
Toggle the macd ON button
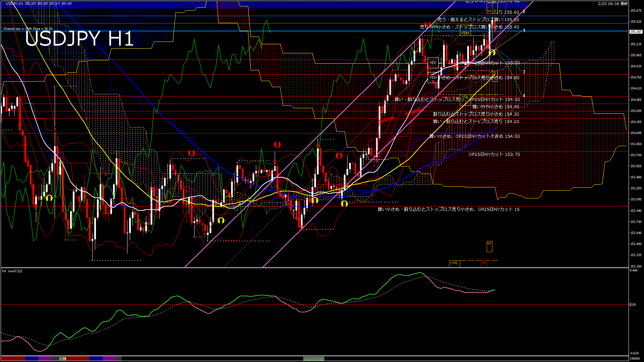[x=314, y=359]
